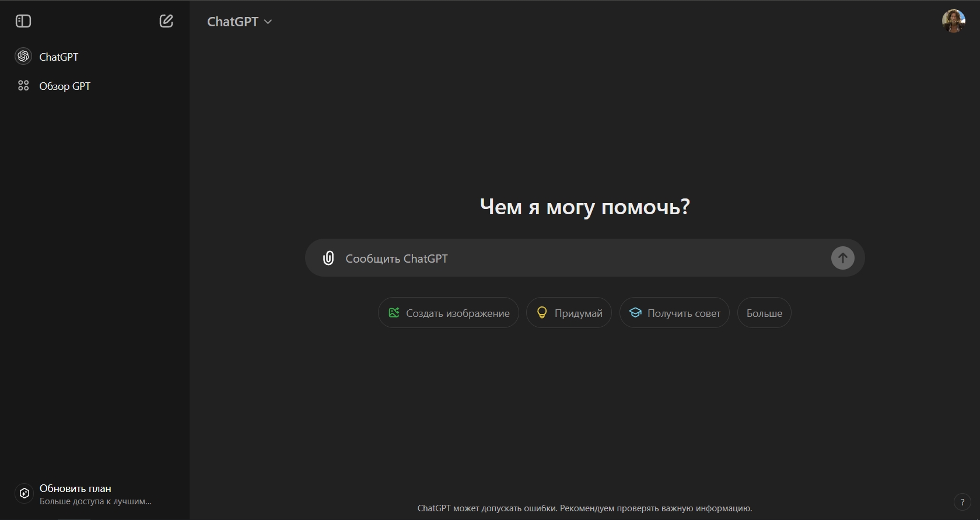Show more suggestions with Больше
This screenshot has height=520, width=980.
pos(764,313)
